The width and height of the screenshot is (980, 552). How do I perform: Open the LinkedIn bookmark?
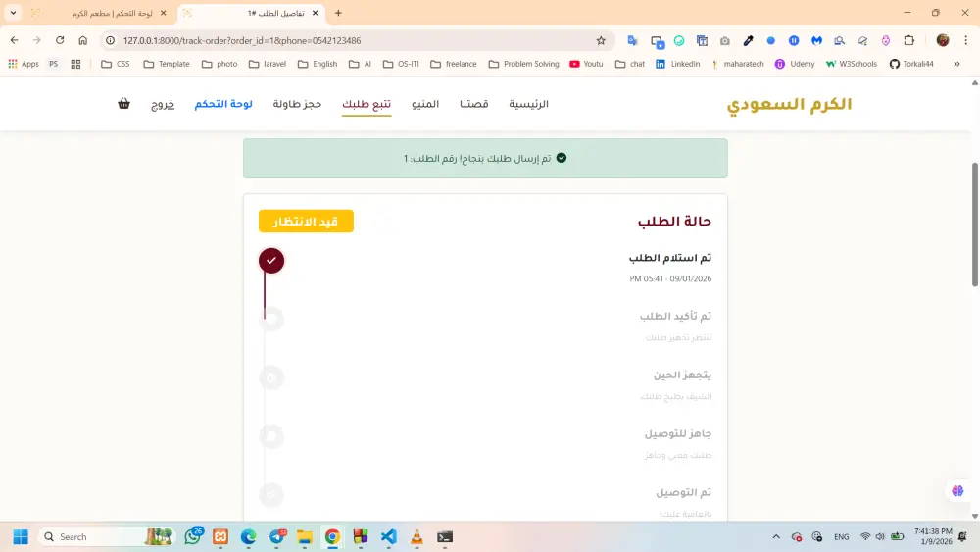tap(677, 64)
